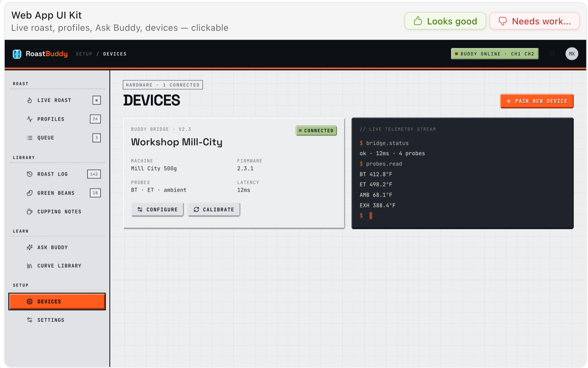The width and height of the screenshot is (588, 368).
Task: Click the Live Telemetry Stream comment header
Action: [x=398, y=129]
